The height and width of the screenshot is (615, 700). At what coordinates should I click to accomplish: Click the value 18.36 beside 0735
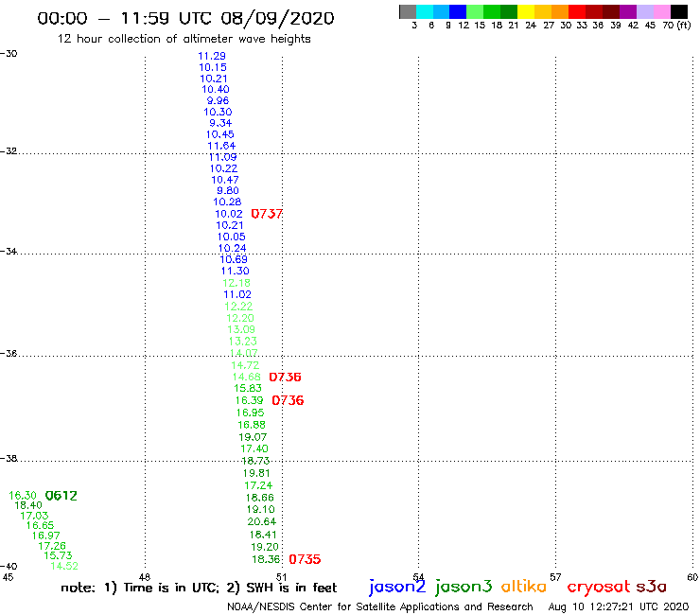[x=266, y=559]
